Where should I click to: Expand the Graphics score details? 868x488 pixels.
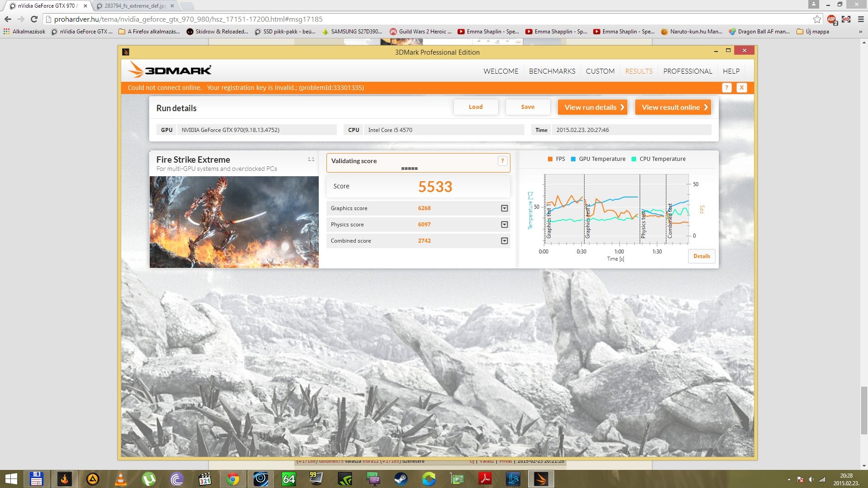point(505,208)
